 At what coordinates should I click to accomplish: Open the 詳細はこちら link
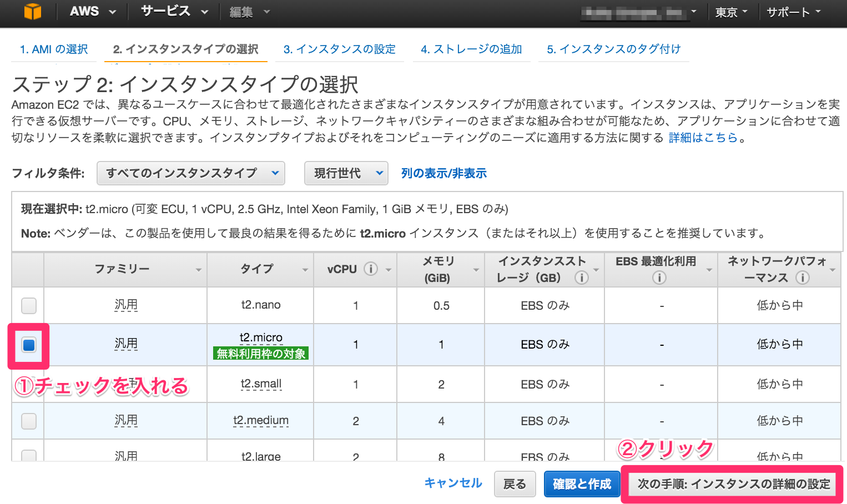coord(703,138)
